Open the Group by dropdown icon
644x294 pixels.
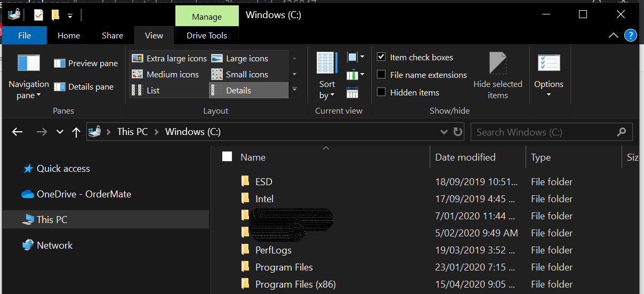[356, 57]
